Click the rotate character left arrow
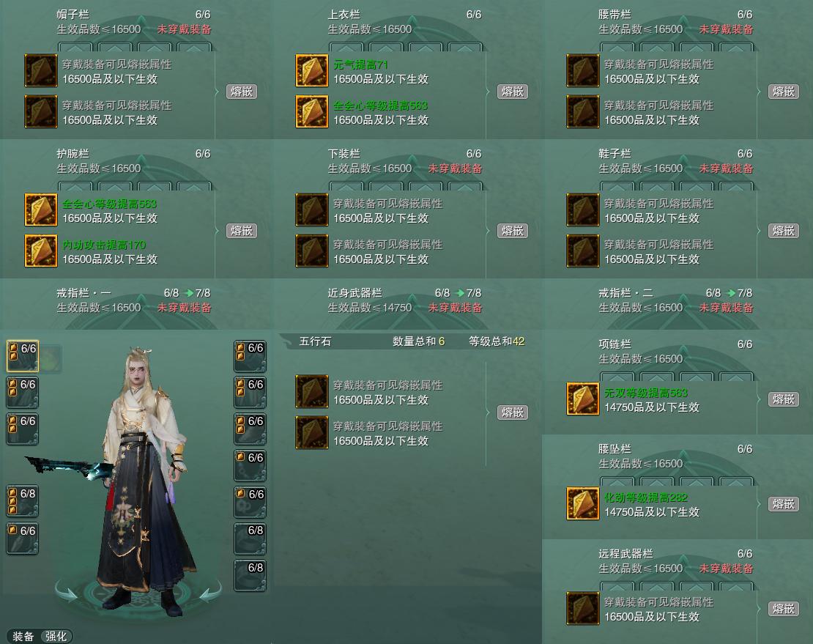This screenshot has height=644, width=813. [x=67, y=591]
